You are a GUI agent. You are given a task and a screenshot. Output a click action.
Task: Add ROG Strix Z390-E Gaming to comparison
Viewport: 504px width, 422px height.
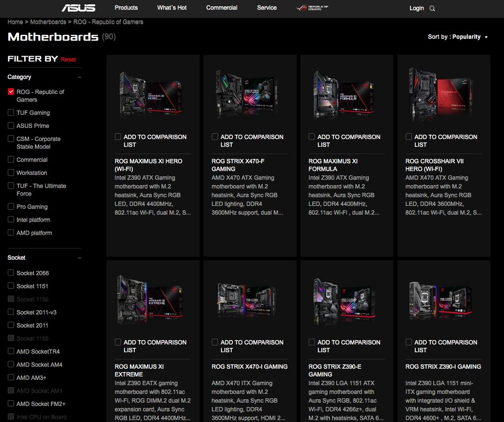click(x=312, y=342)
